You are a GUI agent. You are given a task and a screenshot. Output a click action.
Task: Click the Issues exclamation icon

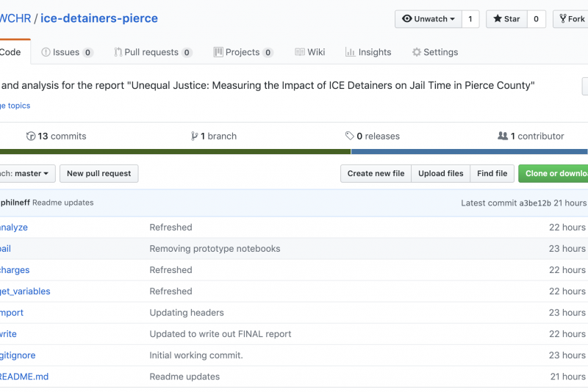pyautogui.click(x=46, y=52)
